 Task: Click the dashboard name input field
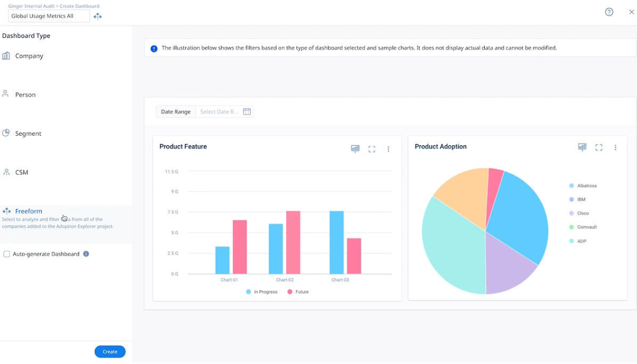[x=48, y=16]
